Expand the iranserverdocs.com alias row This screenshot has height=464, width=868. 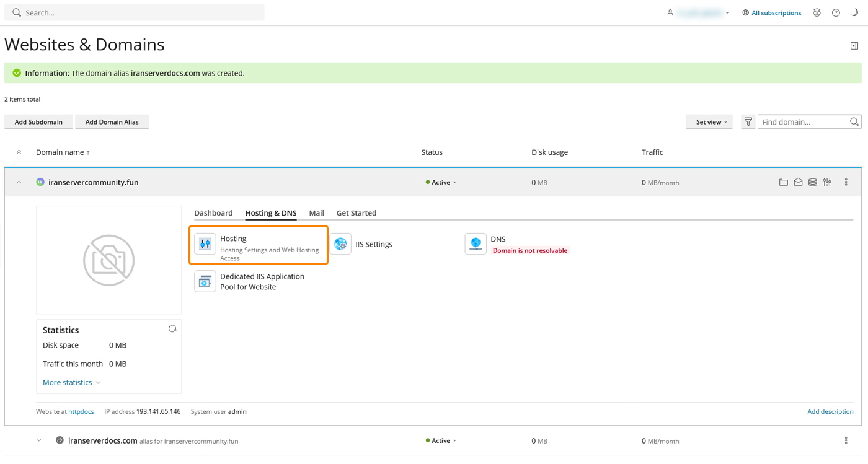click(x=38, y=440)
